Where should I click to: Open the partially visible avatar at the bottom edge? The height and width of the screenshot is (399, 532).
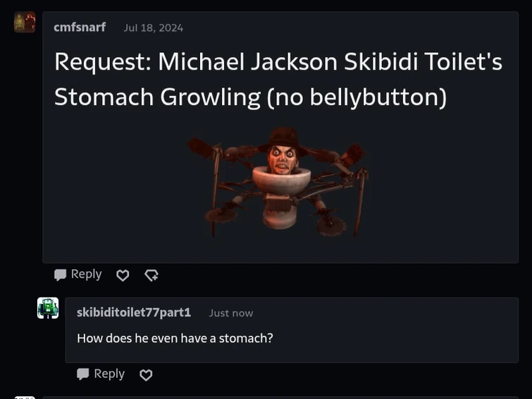[x=25, y=398]
